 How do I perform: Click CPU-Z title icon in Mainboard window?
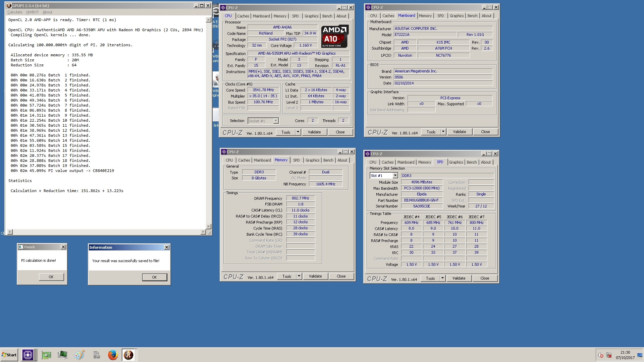click(x=368, y=7)
